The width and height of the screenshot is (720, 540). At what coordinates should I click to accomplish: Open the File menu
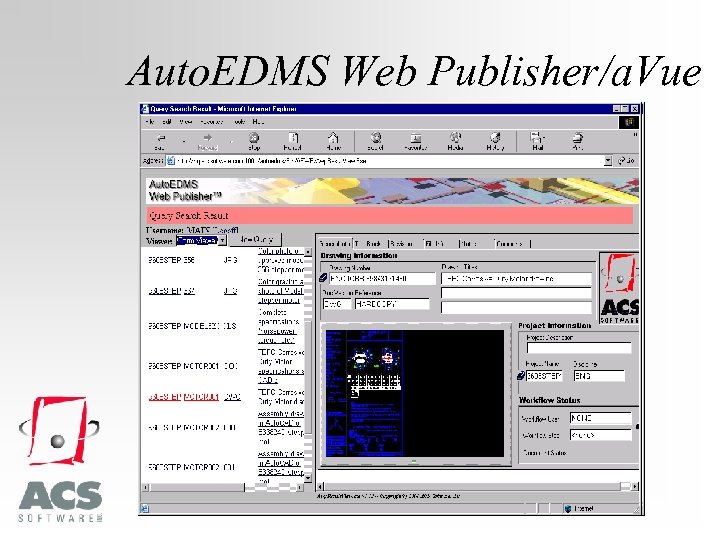coord(150,122)
